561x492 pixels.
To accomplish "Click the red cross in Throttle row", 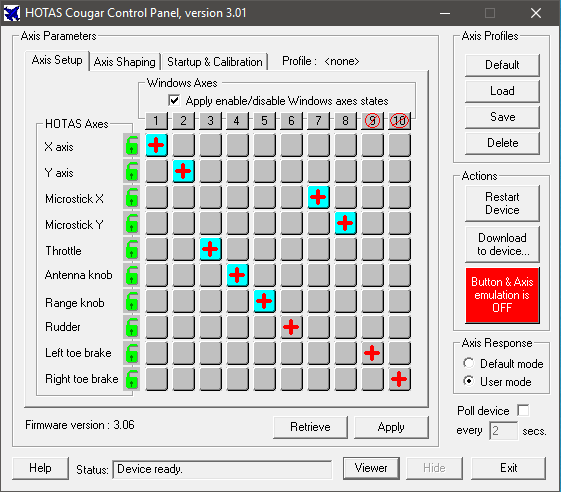I will tap(210, 249).
